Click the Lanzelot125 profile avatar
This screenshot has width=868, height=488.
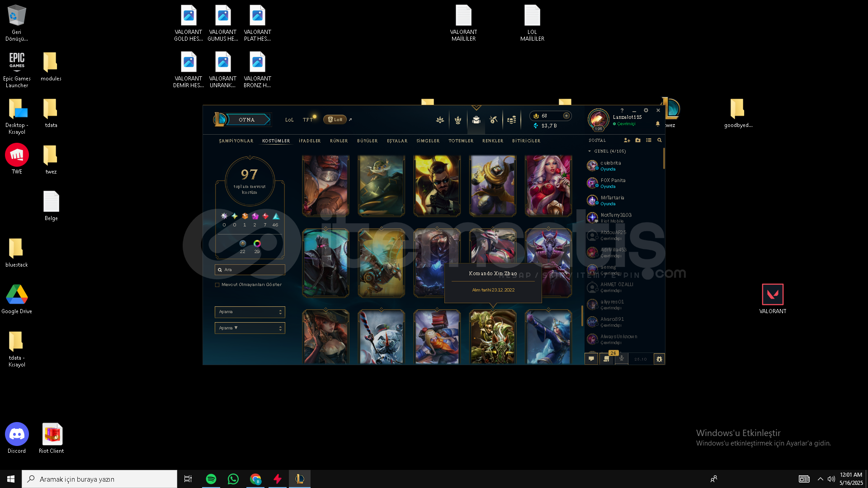(x=598, y=119)
